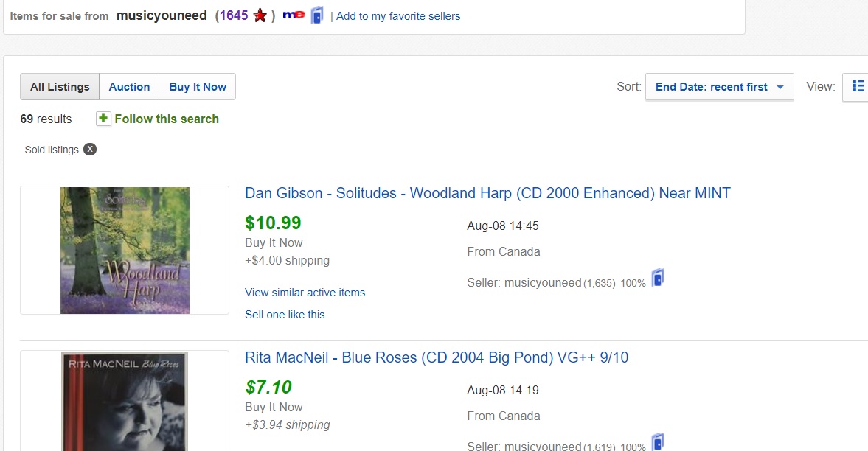Click Add to my favorite sellers
The height and width of the screenshot is (451, 868).
click(x=398, y=15)
